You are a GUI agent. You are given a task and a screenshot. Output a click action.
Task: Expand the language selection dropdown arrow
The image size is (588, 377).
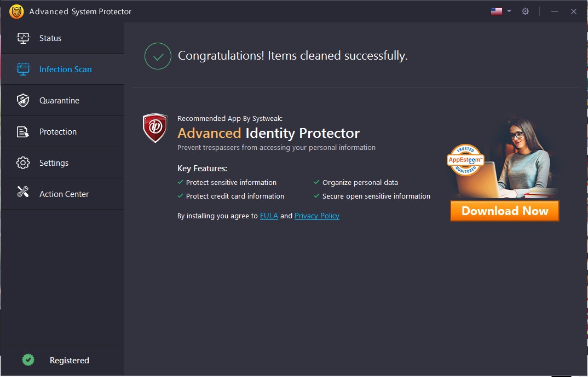pos(508,11)
